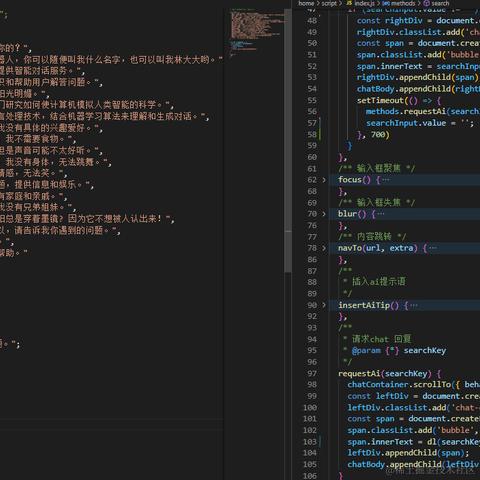The width and height of the screenshot is (480, 480).
Task: Click 'span.innerText = dl(' on line 103
Action: tap(394, 442)
